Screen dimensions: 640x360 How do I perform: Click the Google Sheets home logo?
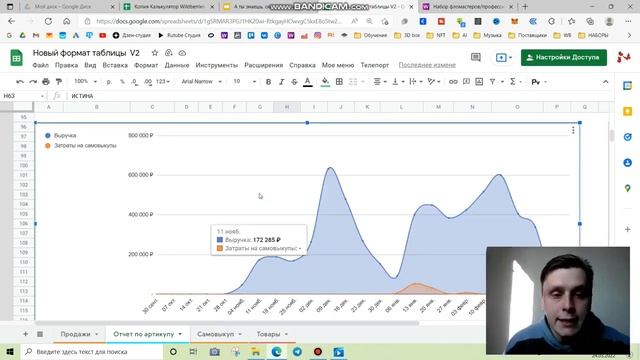[x=17, y=58]
